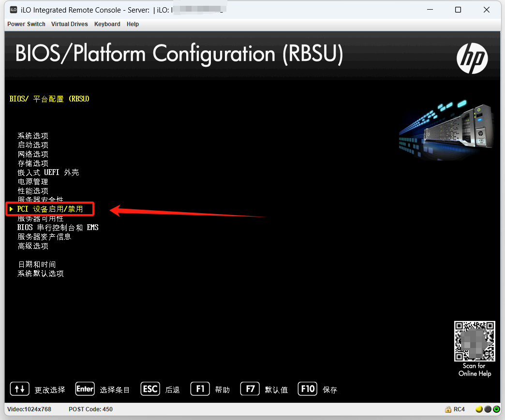Viewport: 505px width, 420px height.
Task: Open the Help menu
Action: click(x=133, y=24)
